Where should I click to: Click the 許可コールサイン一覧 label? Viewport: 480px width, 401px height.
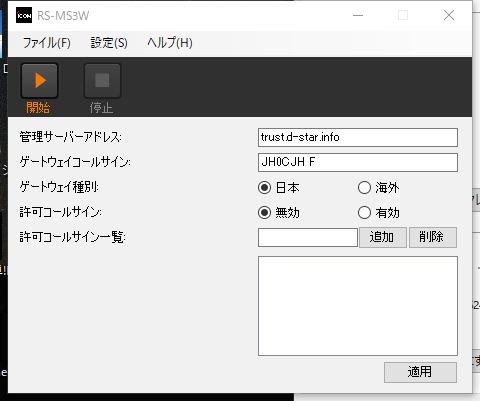pos(72,237)
